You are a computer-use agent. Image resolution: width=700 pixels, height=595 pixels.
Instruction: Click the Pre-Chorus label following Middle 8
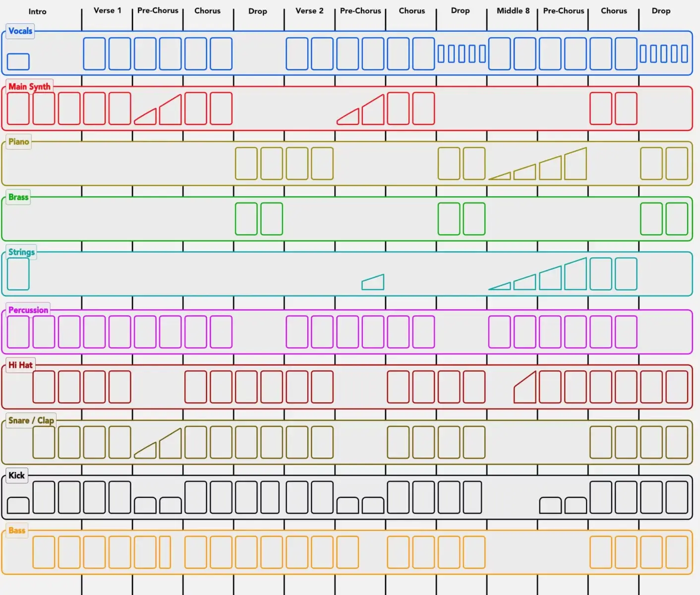(564, 10)
